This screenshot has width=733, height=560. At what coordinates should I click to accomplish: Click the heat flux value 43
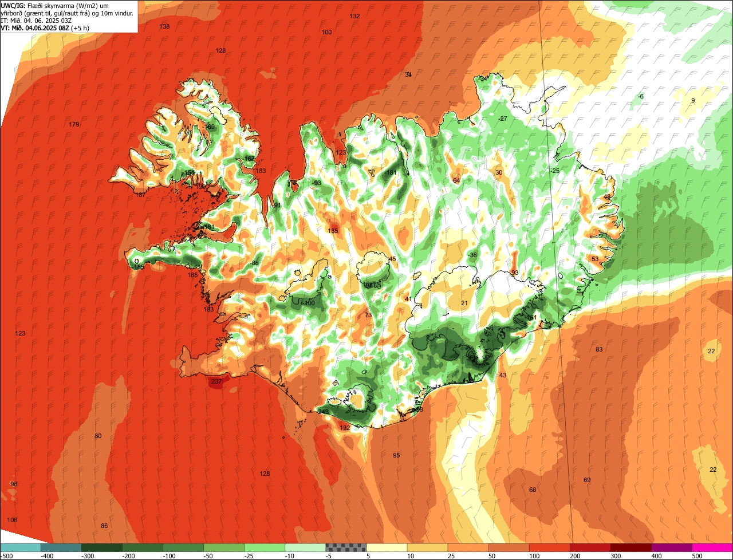tap(503, 376)
